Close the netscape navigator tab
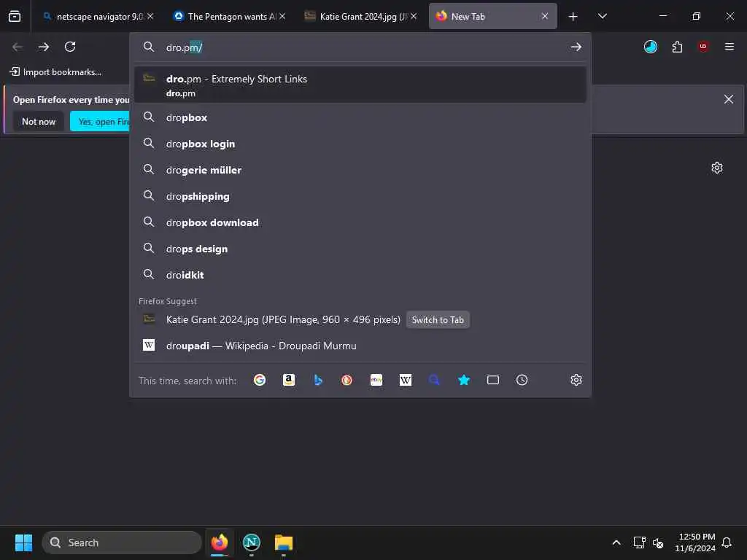747x560 pixels. click(x=150, y=16)
